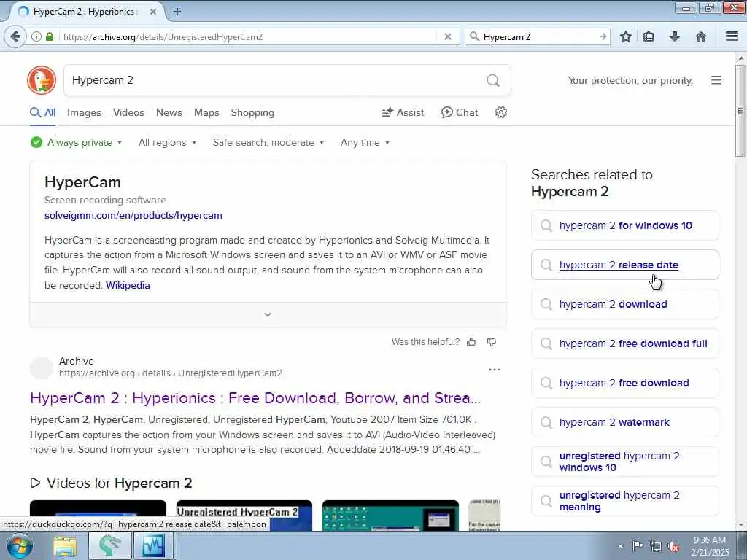This screenshot has width=747, height=560.
Task: Open solveigmm.com/en/products/hypercam link
Action: [x=133, y=215]
